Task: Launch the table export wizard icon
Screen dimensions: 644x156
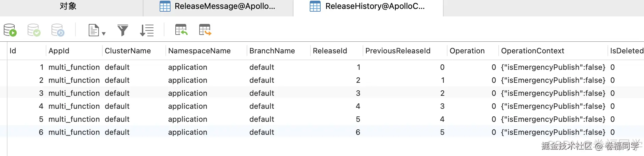Action: click(205, 30)
